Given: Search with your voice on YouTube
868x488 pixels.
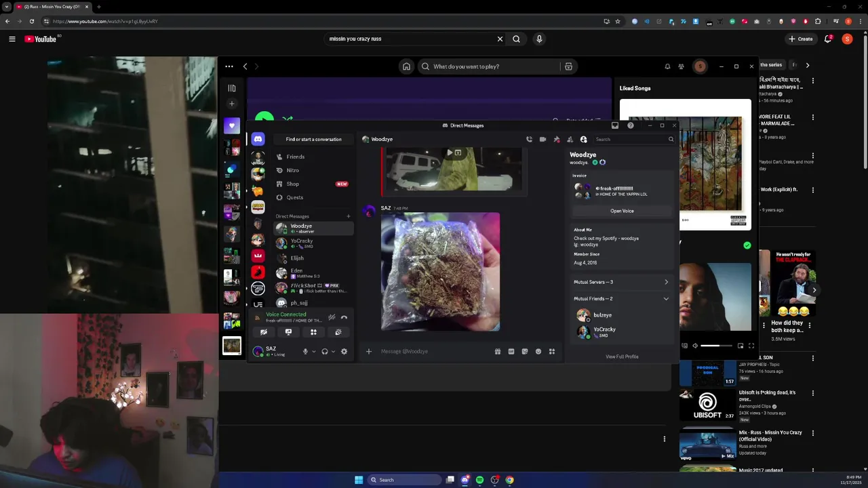Looking at the screenshot, I should (x=539, y=39).
